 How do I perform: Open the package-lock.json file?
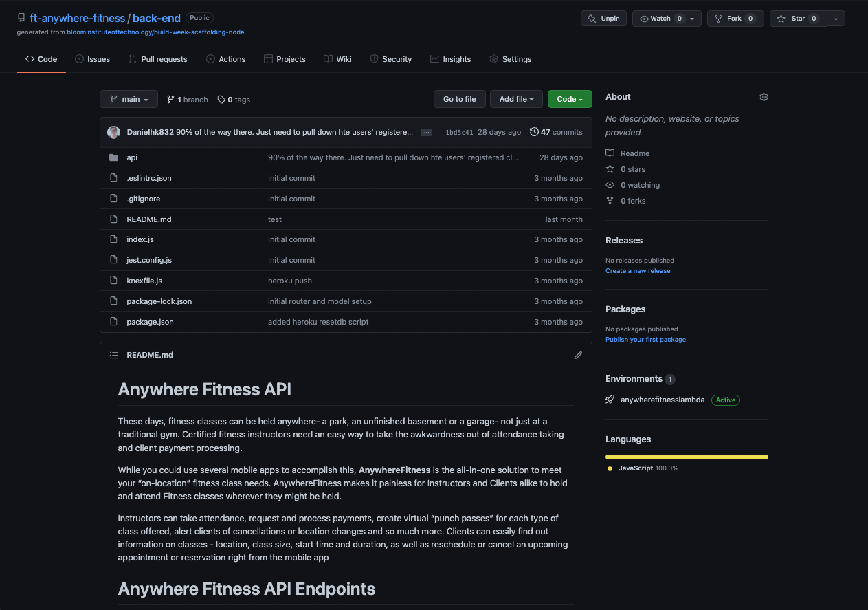(x=159, y=301)
